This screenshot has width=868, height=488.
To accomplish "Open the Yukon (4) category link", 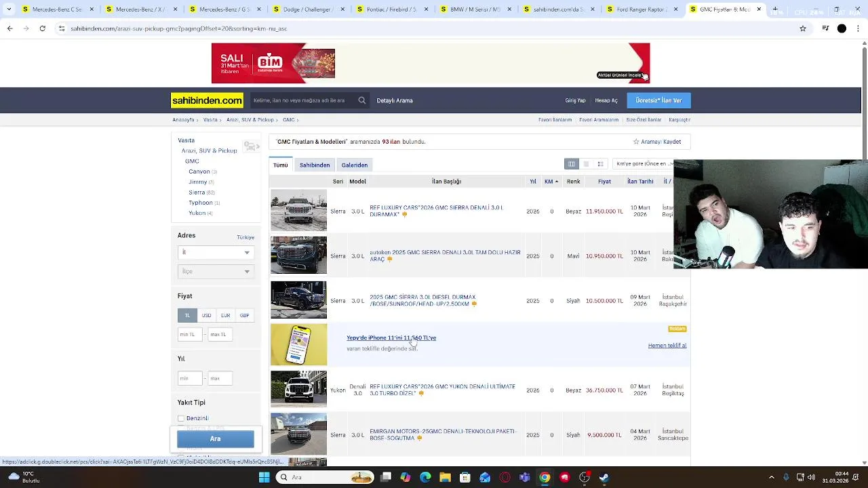I will click(201, 213).
